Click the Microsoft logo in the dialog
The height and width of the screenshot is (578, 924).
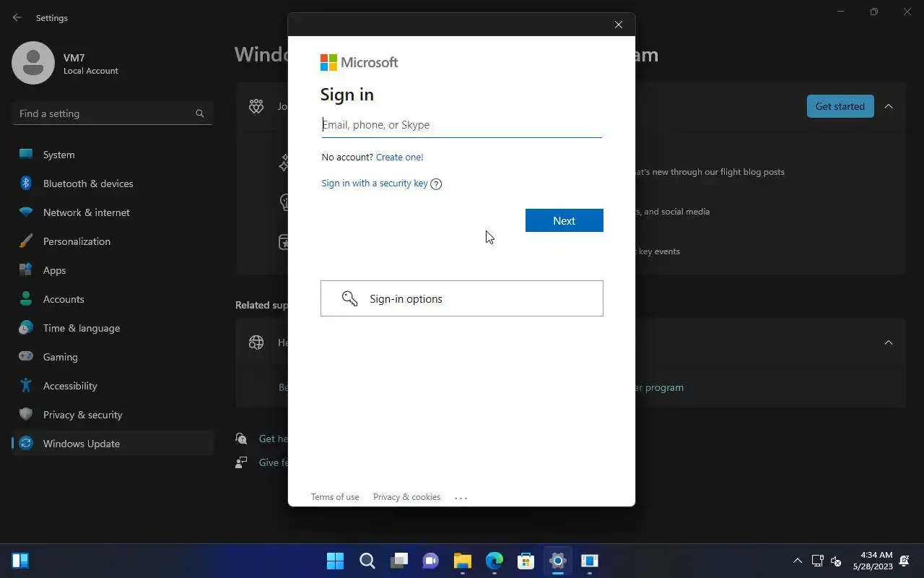point(359,63)
